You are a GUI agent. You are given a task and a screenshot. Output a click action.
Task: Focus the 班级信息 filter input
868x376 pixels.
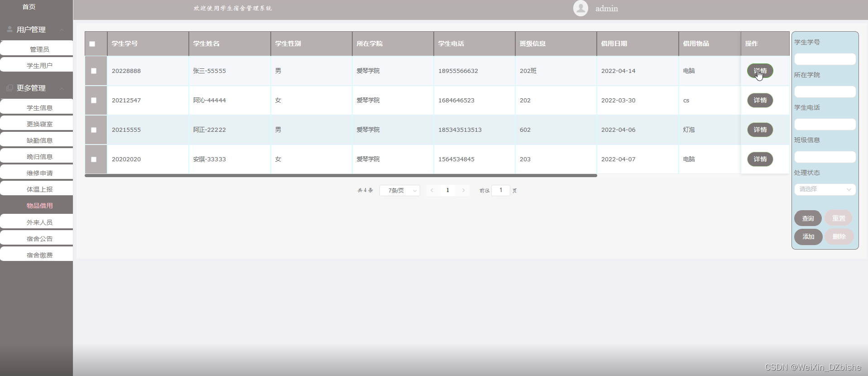[x=825, y=157]
